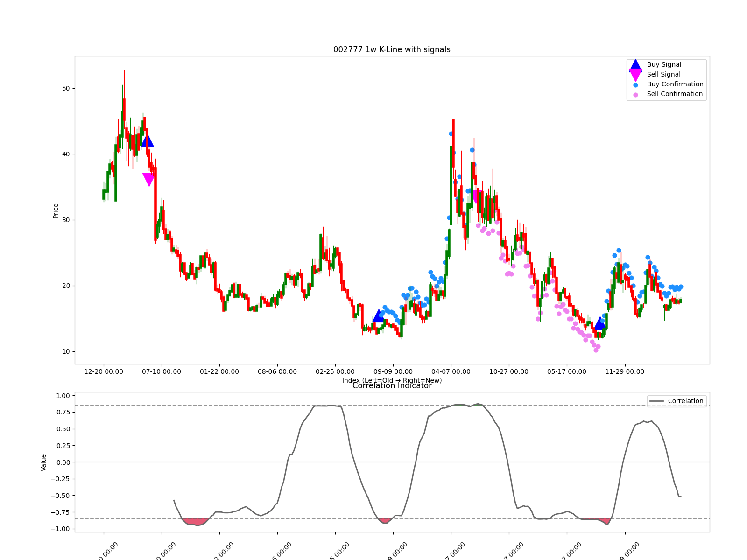Click price axis tick '40'
Image resolution: width=747 pixels, height=560 pixels.
[66, 154]
